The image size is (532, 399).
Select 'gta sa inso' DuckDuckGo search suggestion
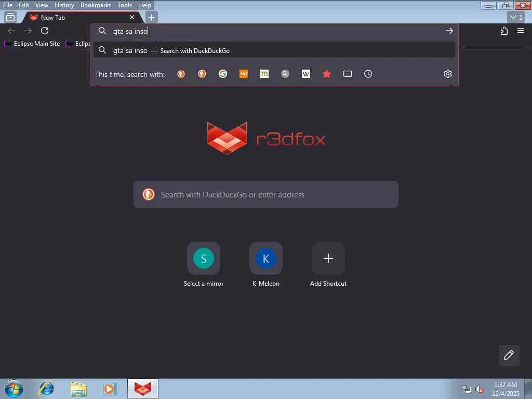pos(274,50)
